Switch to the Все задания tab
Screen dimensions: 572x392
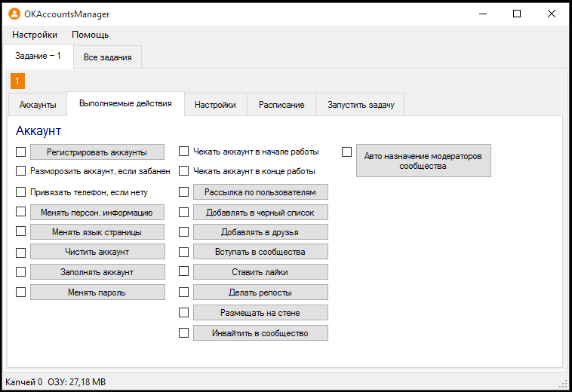(x=107, y=57)
